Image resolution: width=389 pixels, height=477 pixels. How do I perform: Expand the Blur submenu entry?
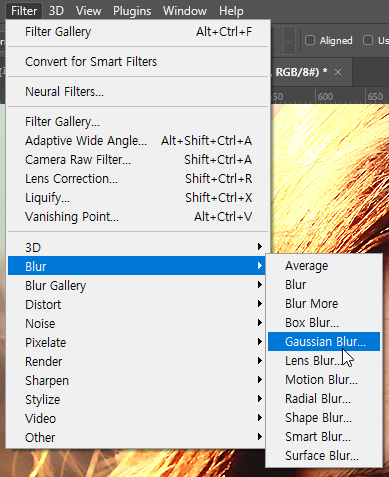point(138,266)
